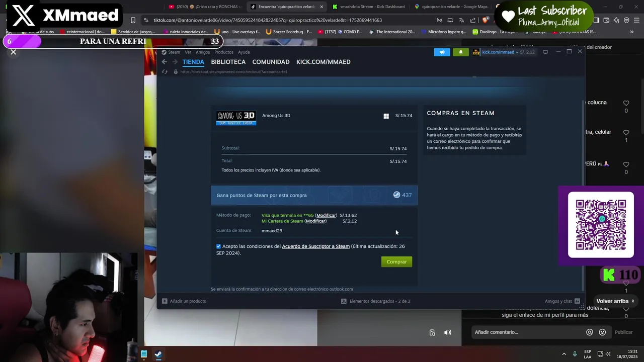
Task: Open Amigos y chat in Steam
Action: pyautogui.click(x=562, y=301)
